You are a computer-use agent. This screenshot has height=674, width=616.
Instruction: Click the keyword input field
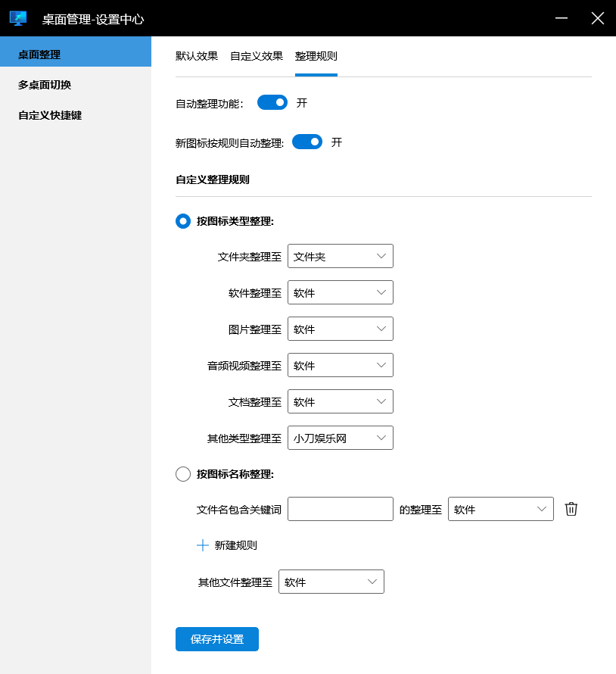[340, 509]
